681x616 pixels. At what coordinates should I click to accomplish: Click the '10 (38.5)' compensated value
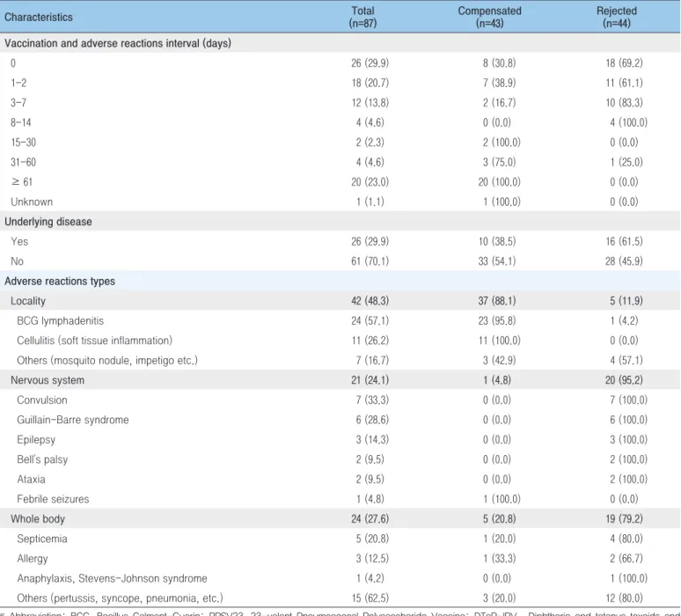(x=497, y=241)
